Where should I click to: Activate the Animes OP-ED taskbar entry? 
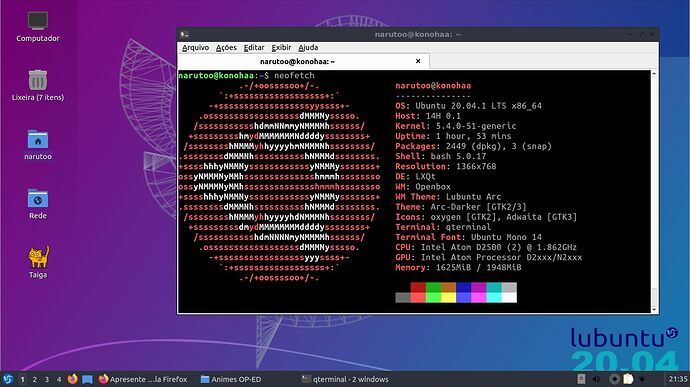[231, 379]
